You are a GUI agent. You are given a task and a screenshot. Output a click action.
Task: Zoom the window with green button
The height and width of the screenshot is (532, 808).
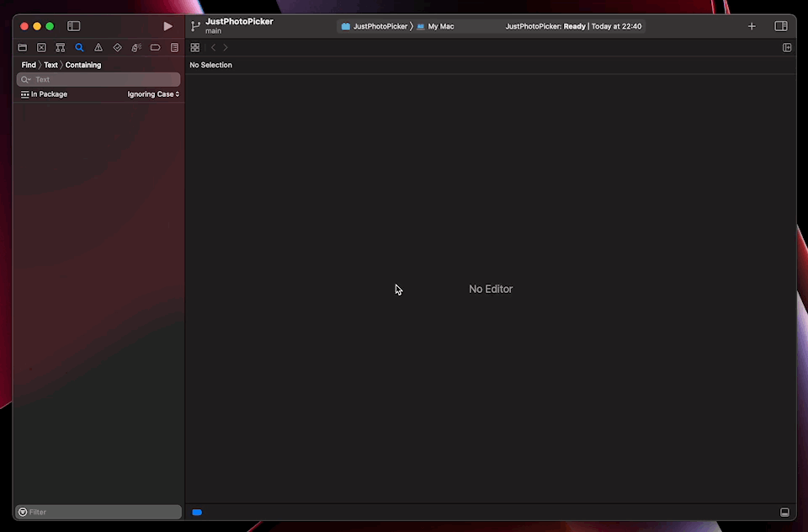(50, 26)
